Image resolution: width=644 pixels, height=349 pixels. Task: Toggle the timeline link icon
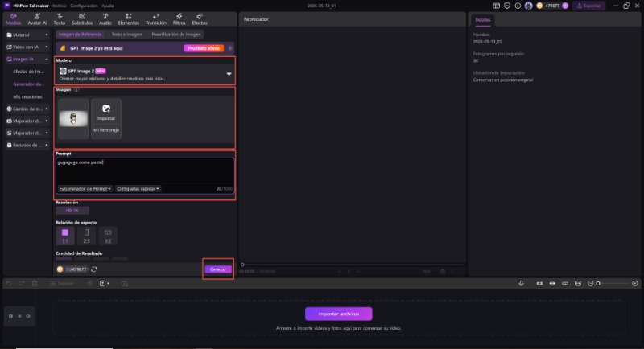pos(539,283)
